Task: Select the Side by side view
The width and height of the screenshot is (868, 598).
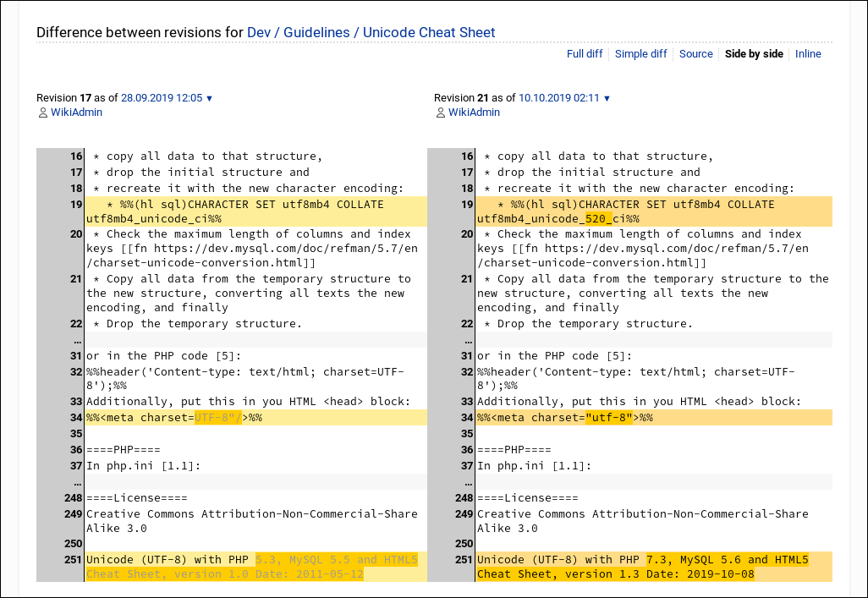Action: click(x=752, y=53)
